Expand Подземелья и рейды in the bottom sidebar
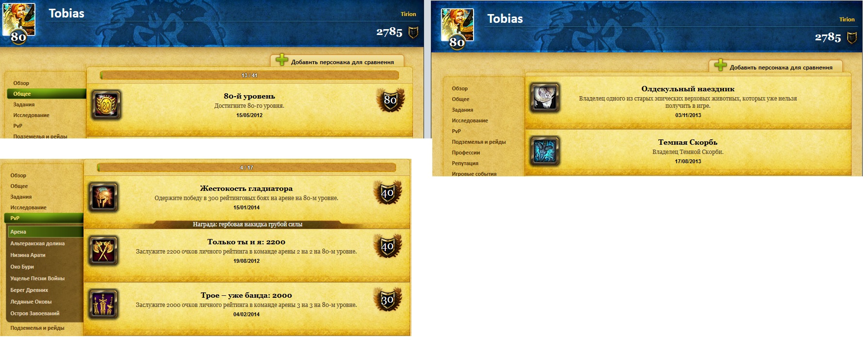The width and height of the screenshot is (868, 340). [x=37, y=328]
